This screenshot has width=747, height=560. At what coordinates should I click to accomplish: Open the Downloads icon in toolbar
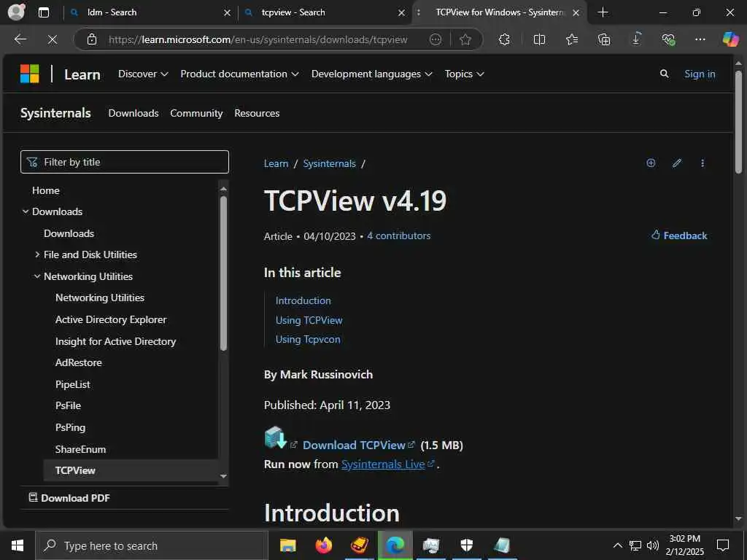pyautogui.click(x=636, y=39)
